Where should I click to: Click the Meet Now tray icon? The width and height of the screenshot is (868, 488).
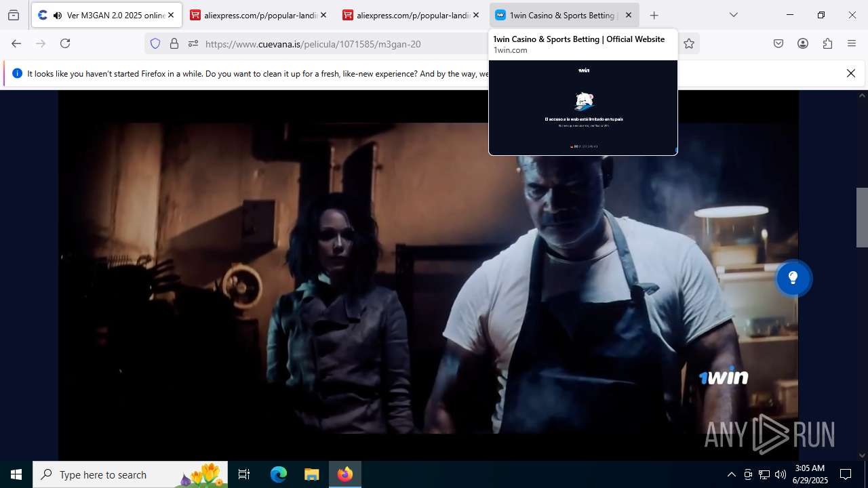tap(748, 474)
